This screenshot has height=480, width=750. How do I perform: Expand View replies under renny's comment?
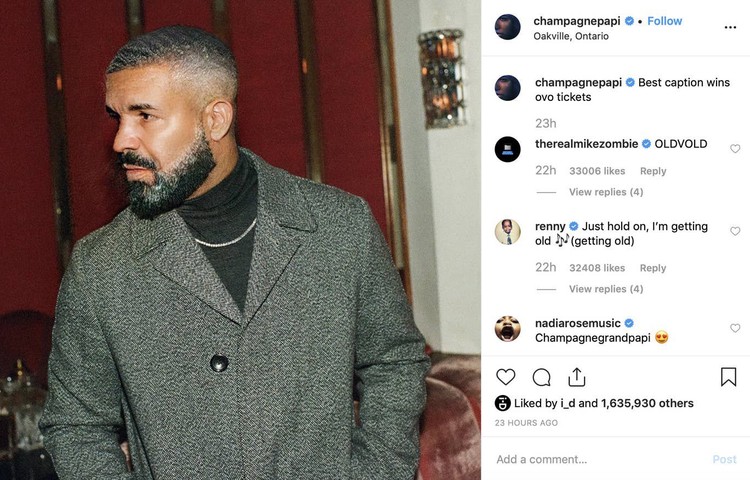(x=606, y=289)
